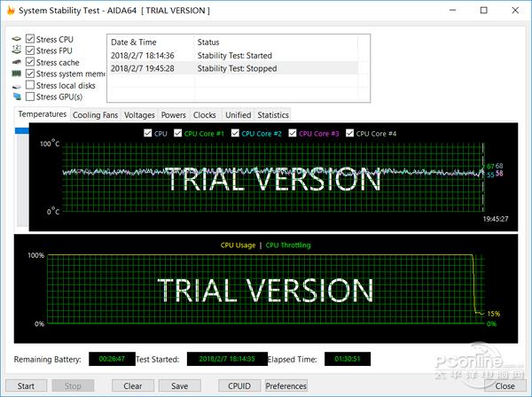Toggle the CPU graph series checkbox
The width and height of the screenshot is (532, 397).
click(x=147, y=133)
